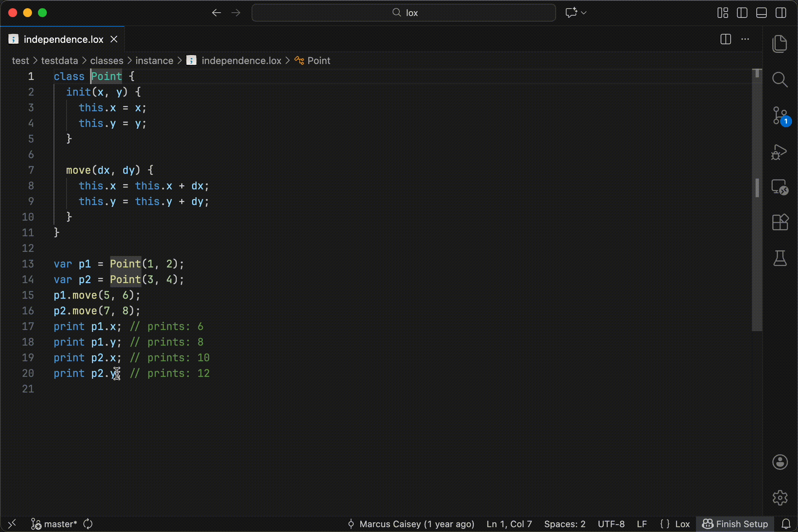Open the chat dropdown arrow in title bar
Viewport: 798px width, 532px height.
(584, 13)
